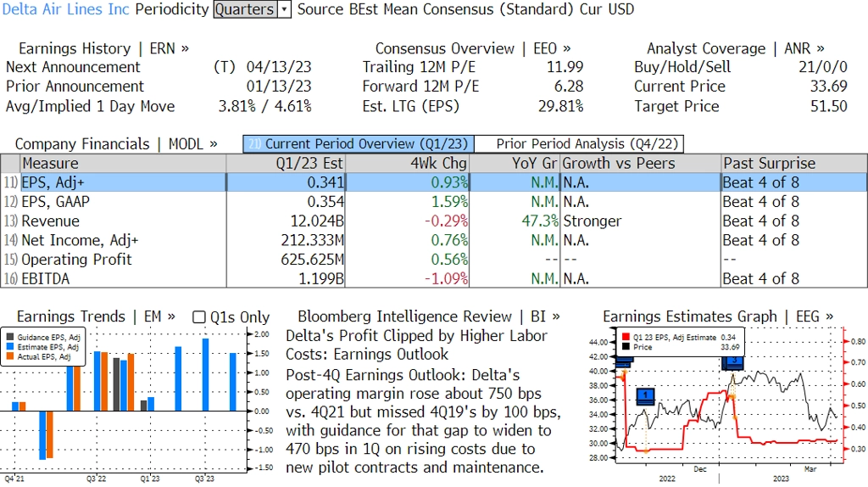This screenshot has height=487, width=868.
Task: Click the YoY Gr column header
Action: click(x=515, y=164)
